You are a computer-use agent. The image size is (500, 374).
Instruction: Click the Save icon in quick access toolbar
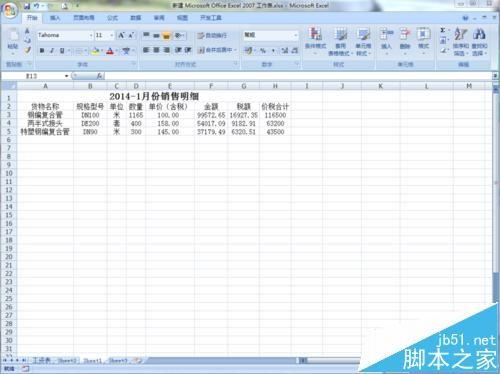point(27,6)
